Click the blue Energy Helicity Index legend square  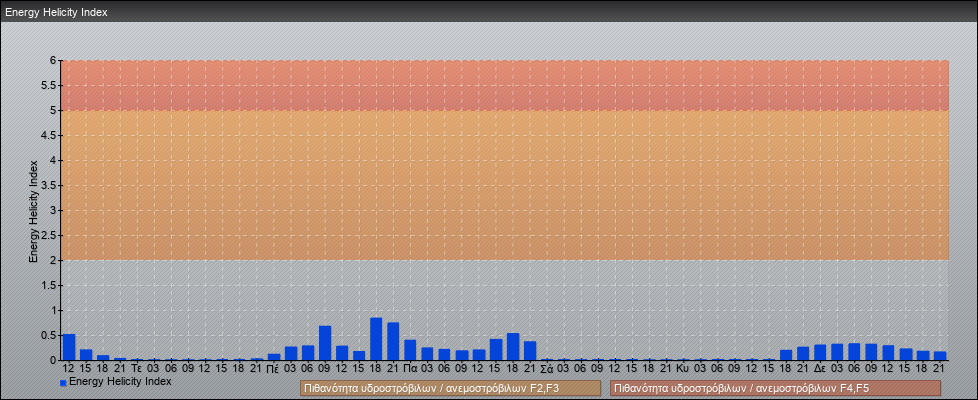click(x=64, y=382)
